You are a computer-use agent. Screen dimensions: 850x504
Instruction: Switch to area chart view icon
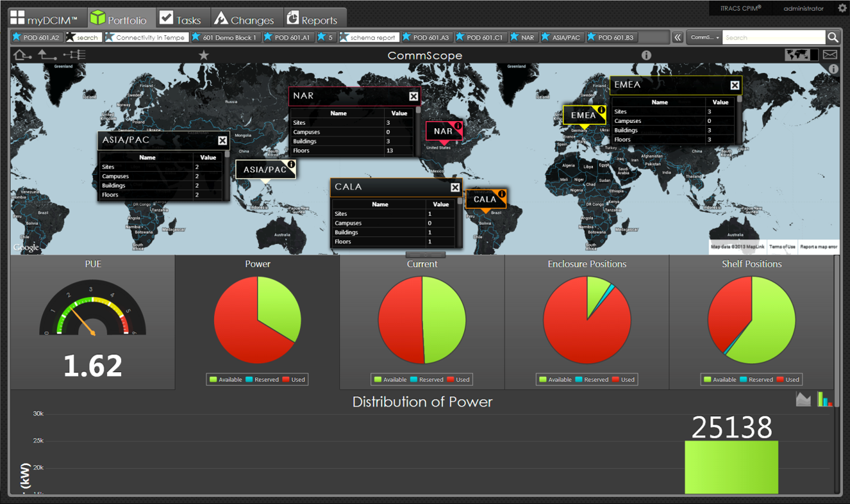pyautogui.click(x=803, y=400)
